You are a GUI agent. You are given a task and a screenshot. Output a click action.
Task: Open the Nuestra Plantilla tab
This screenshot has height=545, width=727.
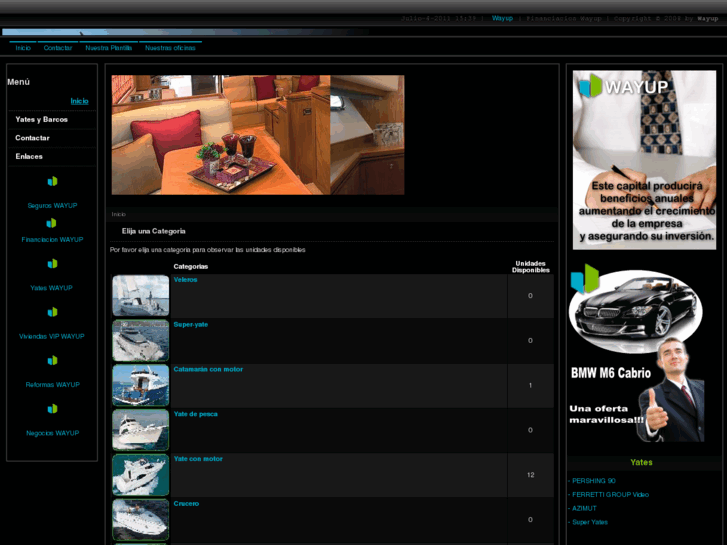pyautogui.click(x=108, y=48)
